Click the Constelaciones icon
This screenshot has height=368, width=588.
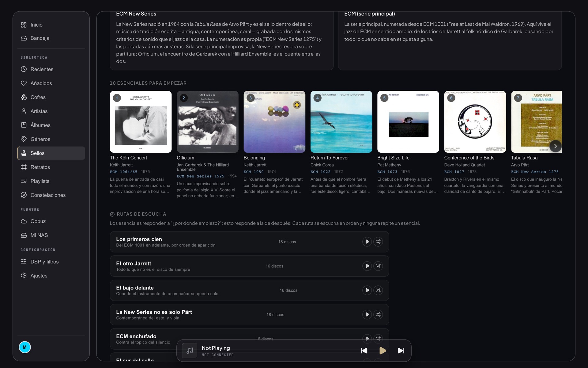pyautogui.click(x=24, y=195)
